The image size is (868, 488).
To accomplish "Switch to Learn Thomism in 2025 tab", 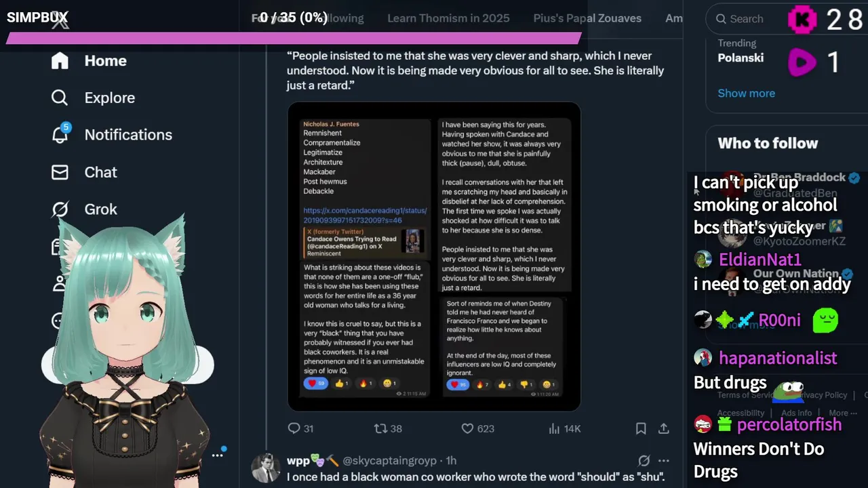I will click(x=448, y=18).
